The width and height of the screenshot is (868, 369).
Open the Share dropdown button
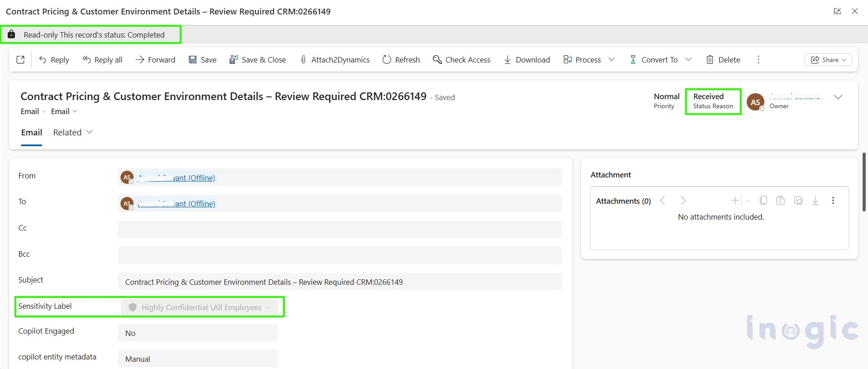coord(828,60)
